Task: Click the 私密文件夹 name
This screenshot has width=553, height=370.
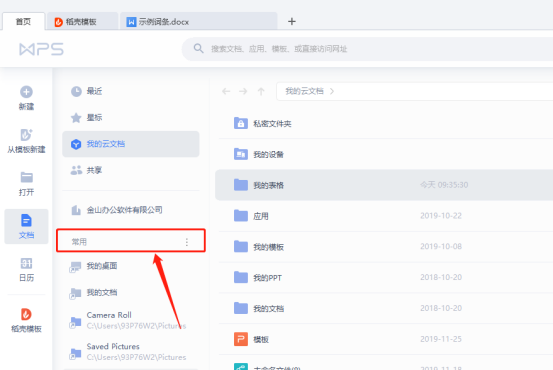Action: (x=272, y=124)
